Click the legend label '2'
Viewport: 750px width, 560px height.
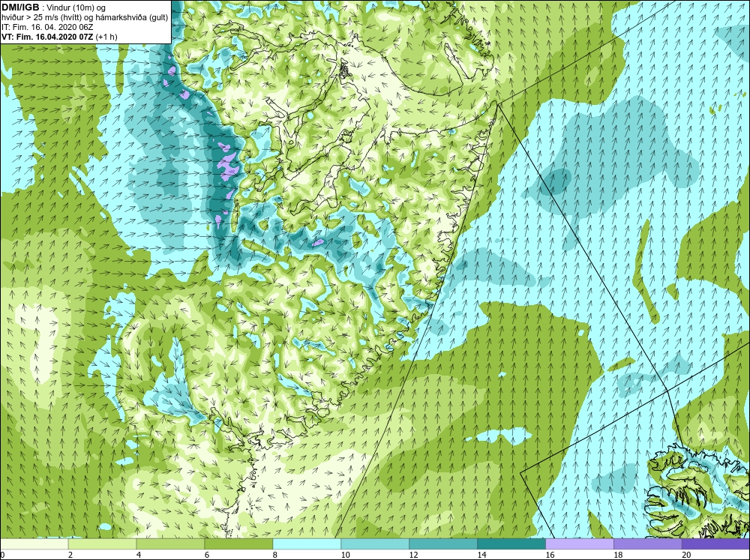(70, 555)
